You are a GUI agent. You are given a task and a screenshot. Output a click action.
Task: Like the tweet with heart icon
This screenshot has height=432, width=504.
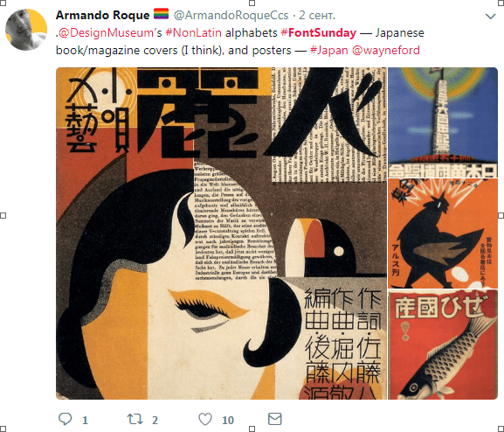(x=205, y=419)
